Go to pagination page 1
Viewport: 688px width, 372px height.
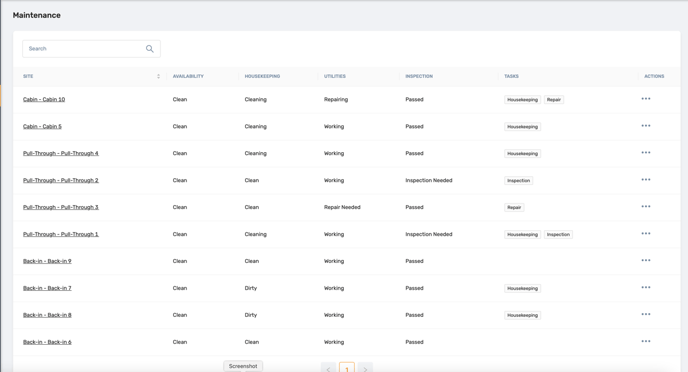pos(347,368)
